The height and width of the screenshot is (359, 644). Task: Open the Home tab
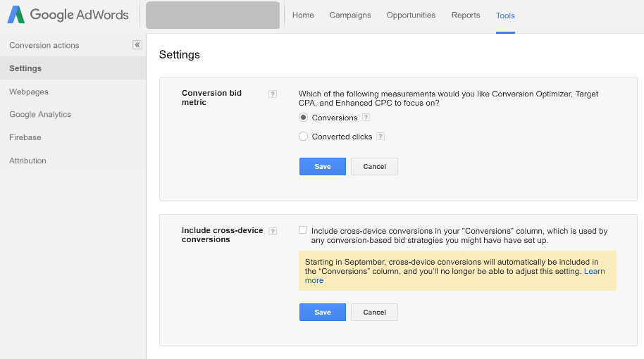coord(303,15)
